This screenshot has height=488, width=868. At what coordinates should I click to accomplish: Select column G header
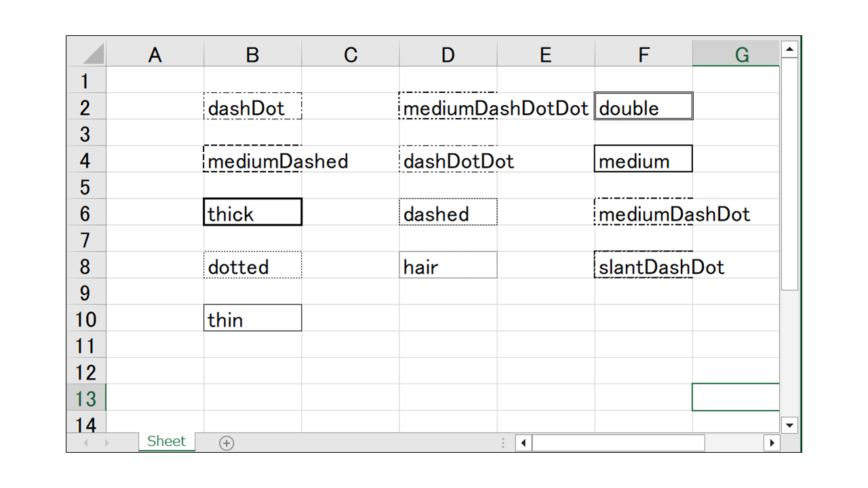(736, 54)
